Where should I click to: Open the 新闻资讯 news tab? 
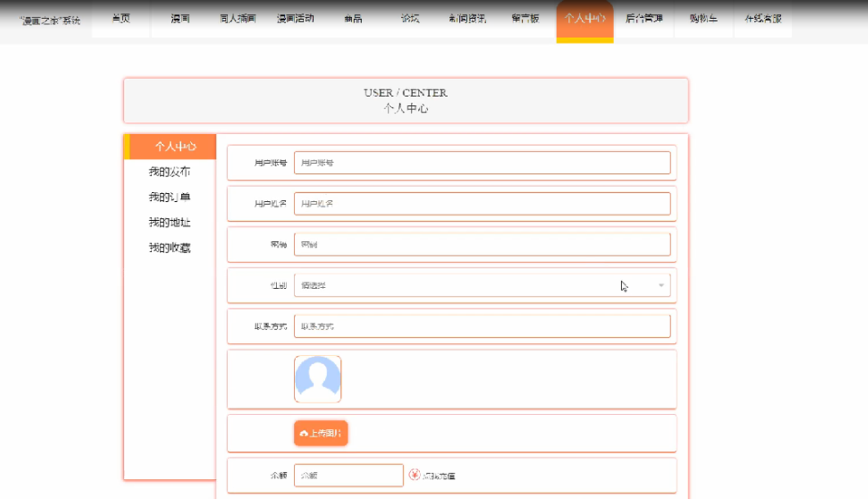[x=468, y=18]
